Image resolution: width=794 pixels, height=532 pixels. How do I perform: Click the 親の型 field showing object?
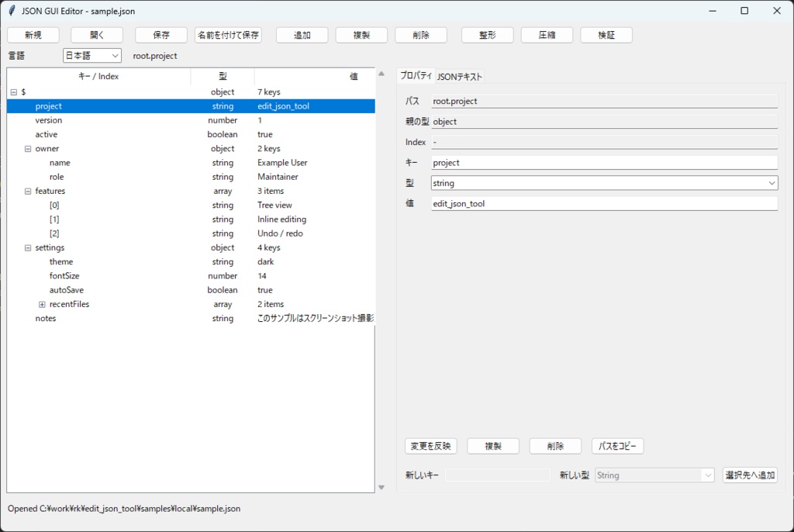tap(604, 122)
